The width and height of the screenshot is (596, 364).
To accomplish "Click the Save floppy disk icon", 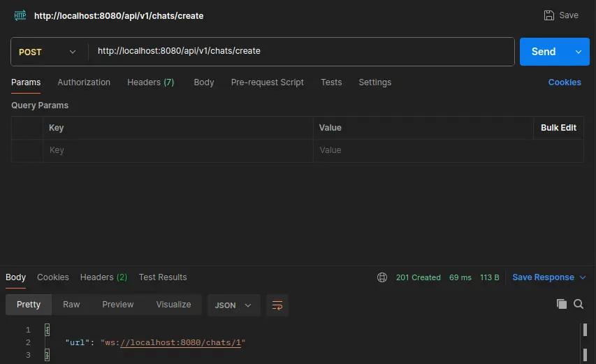I will coord(549,15).
